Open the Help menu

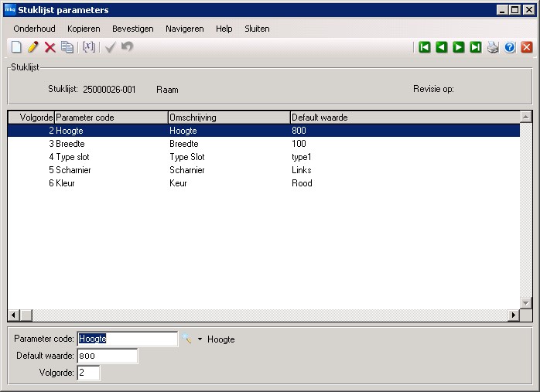(x=224, y=29)
